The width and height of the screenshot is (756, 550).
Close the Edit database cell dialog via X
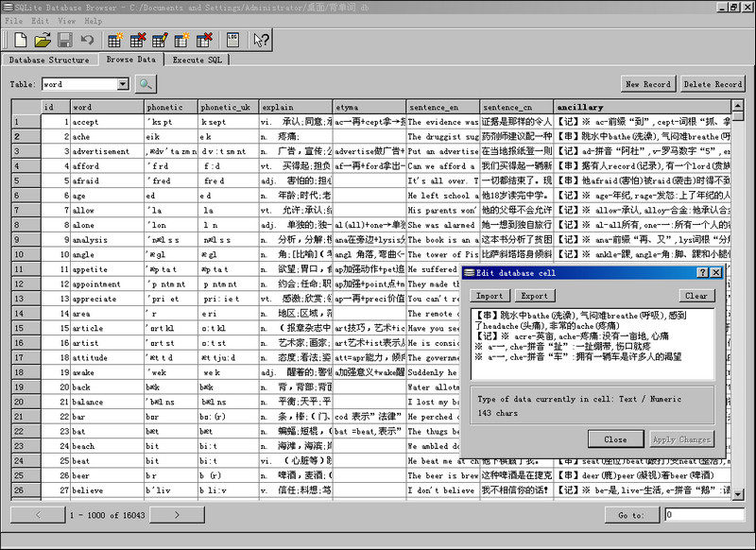coord(716,273)
